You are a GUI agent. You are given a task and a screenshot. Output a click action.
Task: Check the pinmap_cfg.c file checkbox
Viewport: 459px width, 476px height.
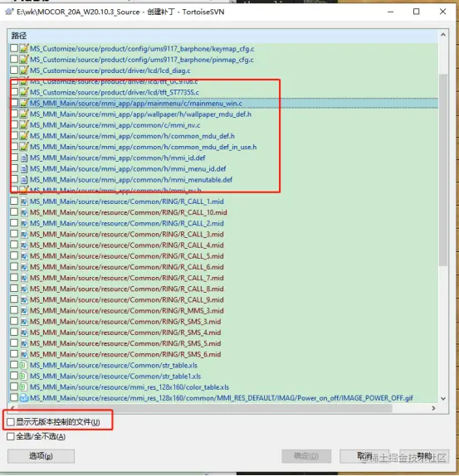coord(14,59)
